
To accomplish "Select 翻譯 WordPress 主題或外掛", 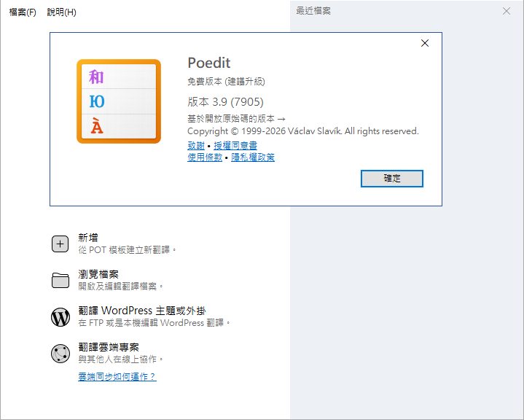I will click(x=142, y=311).
